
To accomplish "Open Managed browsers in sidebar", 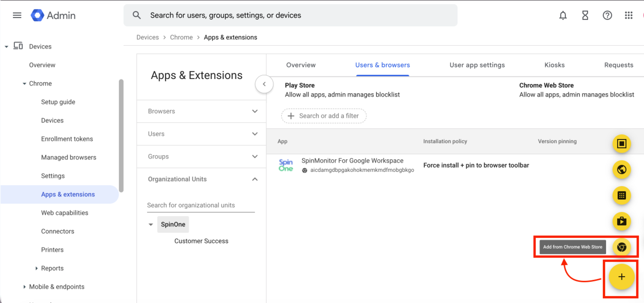I will pyautogui.click(x=68, y=158).
